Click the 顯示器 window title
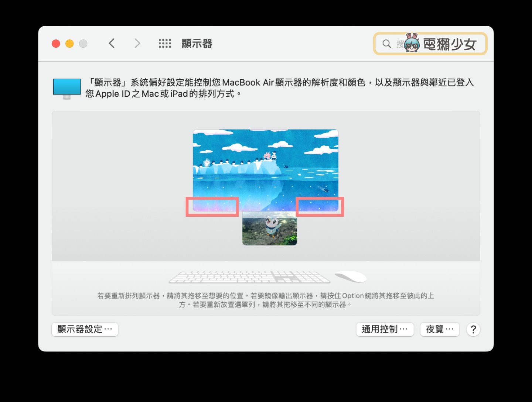This screenshot has height=402, width=532. (x=197, y=44)
